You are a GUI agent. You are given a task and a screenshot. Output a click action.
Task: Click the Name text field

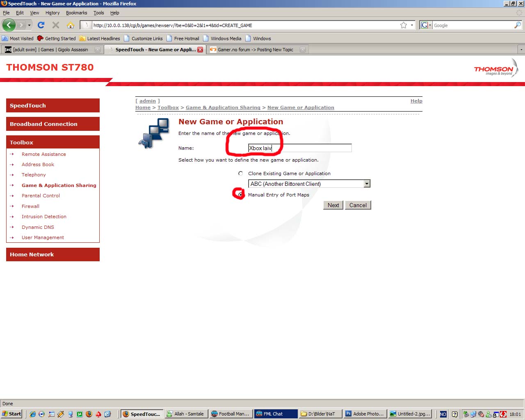(300, 148)
